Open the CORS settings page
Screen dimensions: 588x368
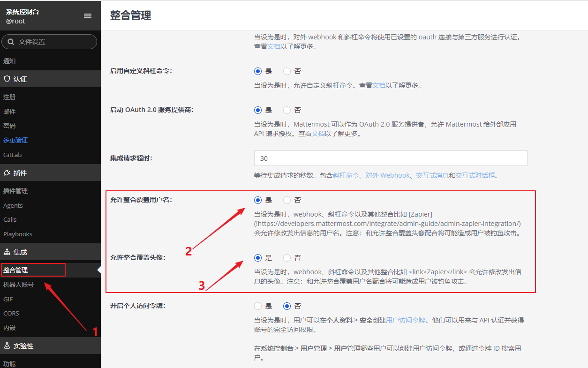(x=11, y=313)
